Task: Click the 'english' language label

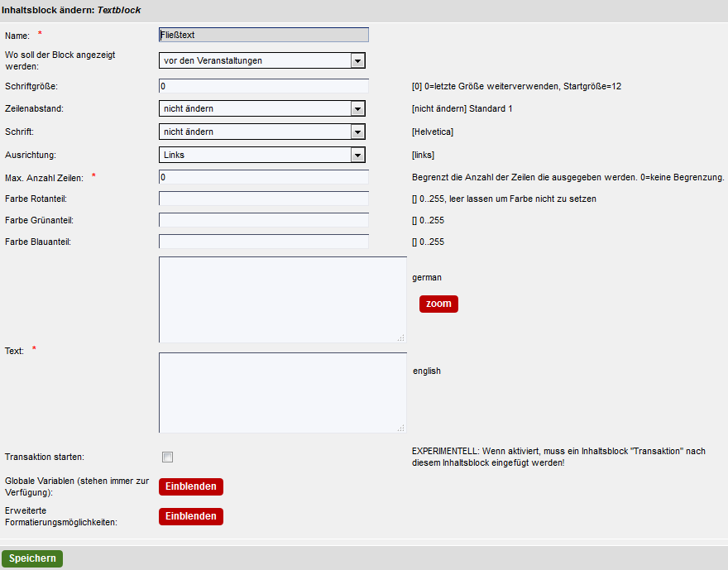Action: [x=427, y=371]
